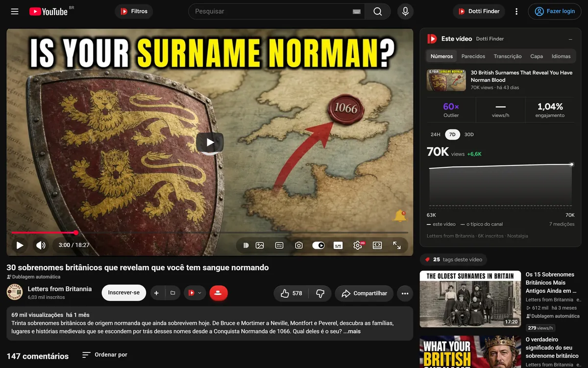Click the 147 comentários heading

pos(38,356)
